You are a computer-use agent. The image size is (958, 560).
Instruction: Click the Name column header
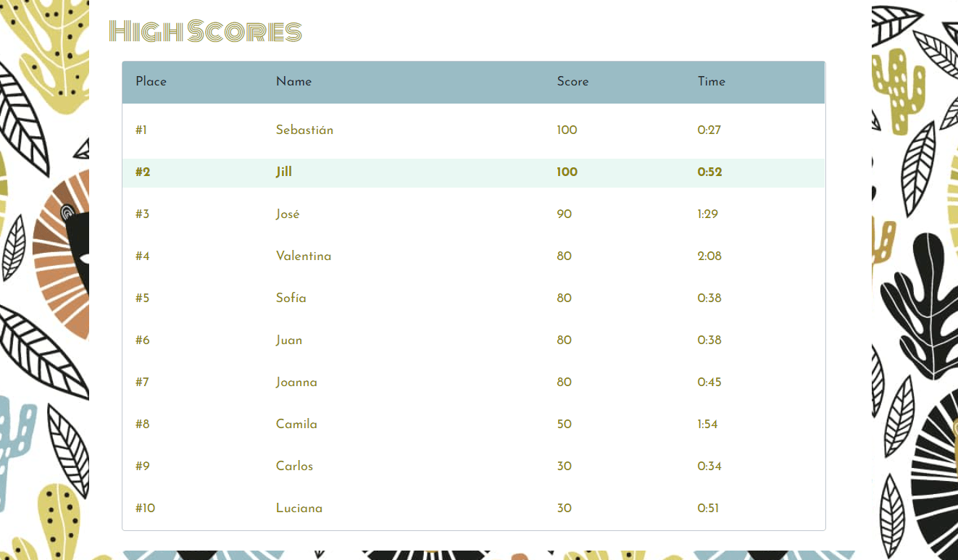click(x=293, y=82)
